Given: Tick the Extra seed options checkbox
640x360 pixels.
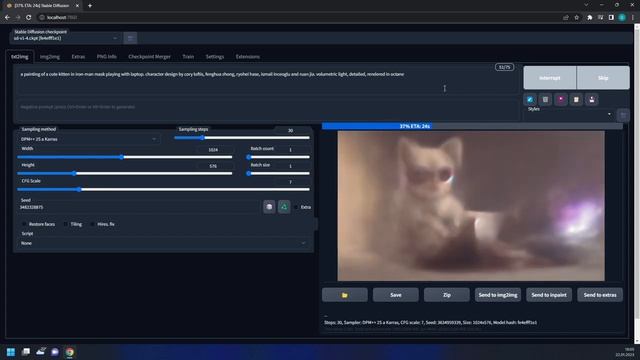Looking at the screenshot, I should [296, 207].
